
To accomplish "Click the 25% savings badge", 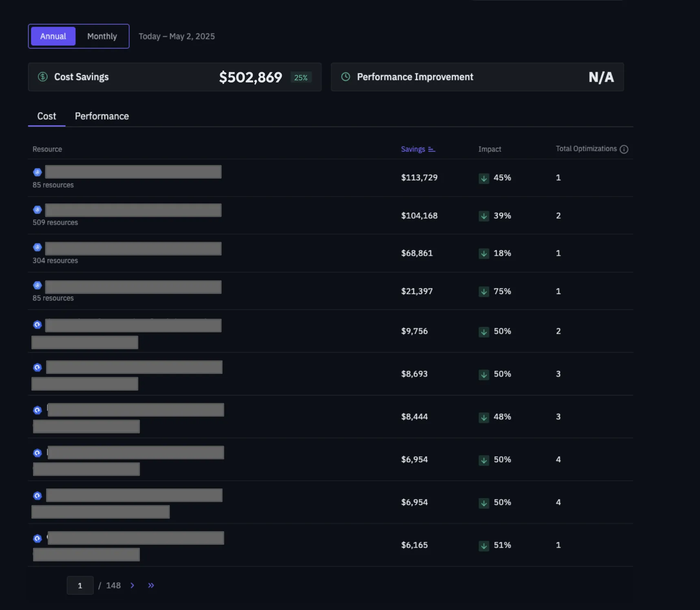I will [x=301, y=77].
